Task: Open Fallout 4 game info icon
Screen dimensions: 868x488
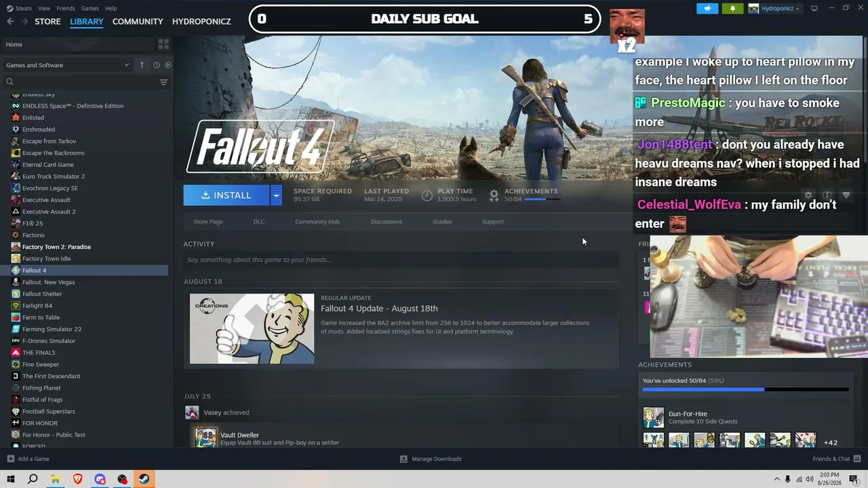Action: (x=827, y=195)
